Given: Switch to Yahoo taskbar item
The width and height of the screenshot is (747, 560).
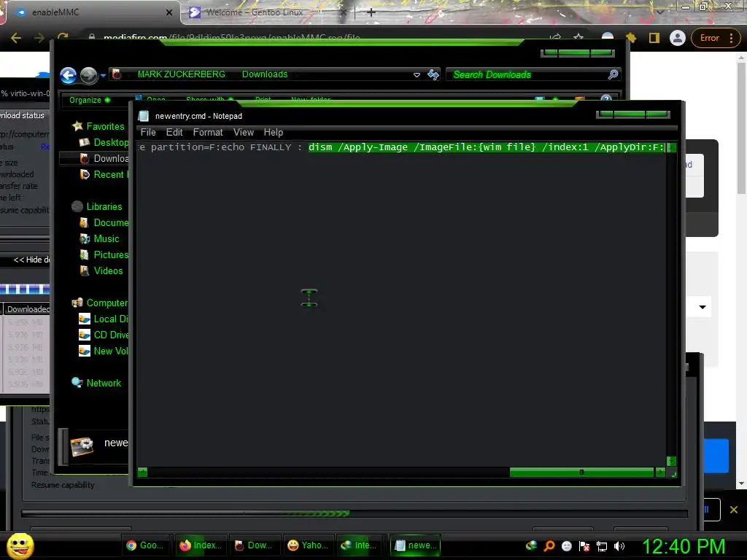Looking at the screenshot, I should pos(309,545).
